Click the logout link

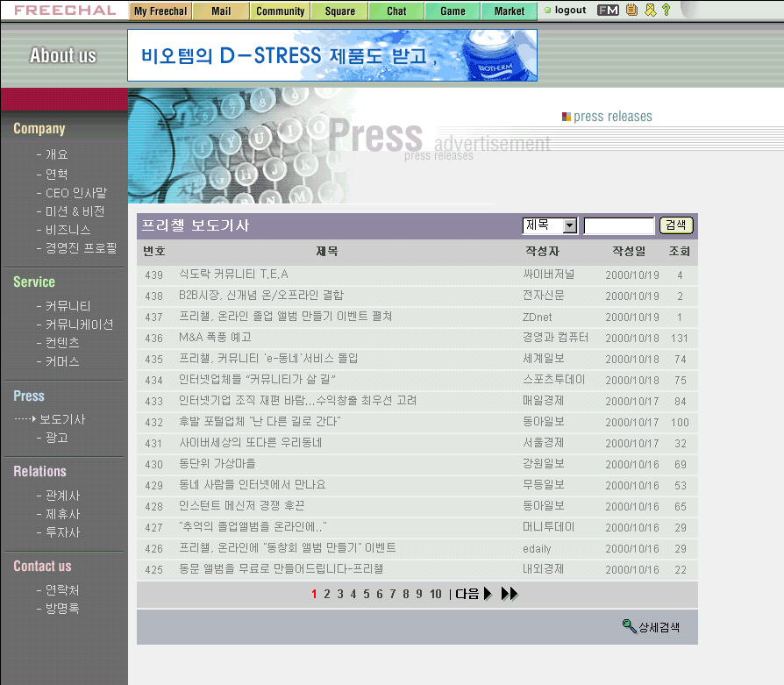click(x=571, y=10)
